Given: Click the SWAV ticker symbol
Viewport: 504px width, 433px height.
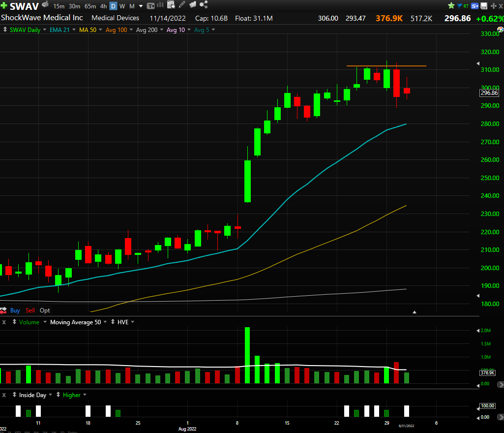Looking at the screenshot, I should 25,6.
